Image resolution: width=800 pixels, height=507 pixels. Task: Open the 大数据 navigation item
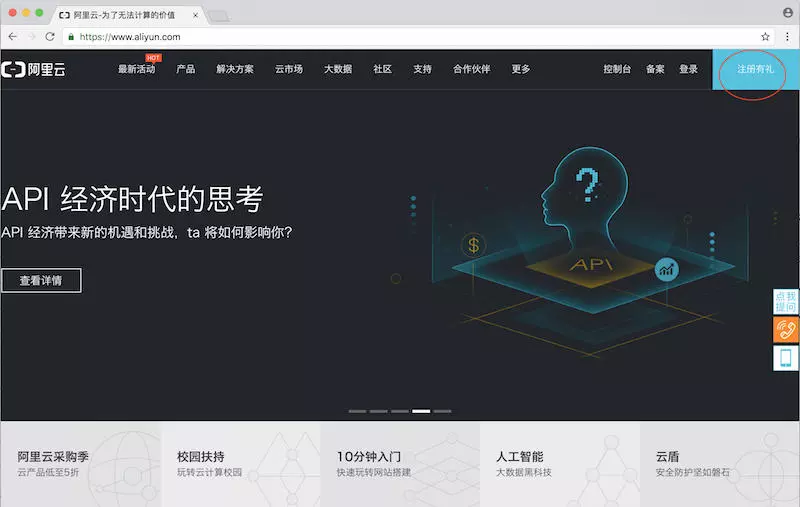pyautogui.click(x=338, y=69)
